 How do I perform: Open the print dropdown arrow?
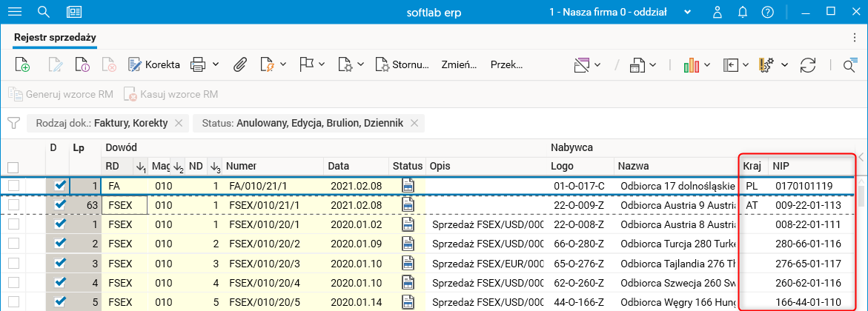(216, 65)
